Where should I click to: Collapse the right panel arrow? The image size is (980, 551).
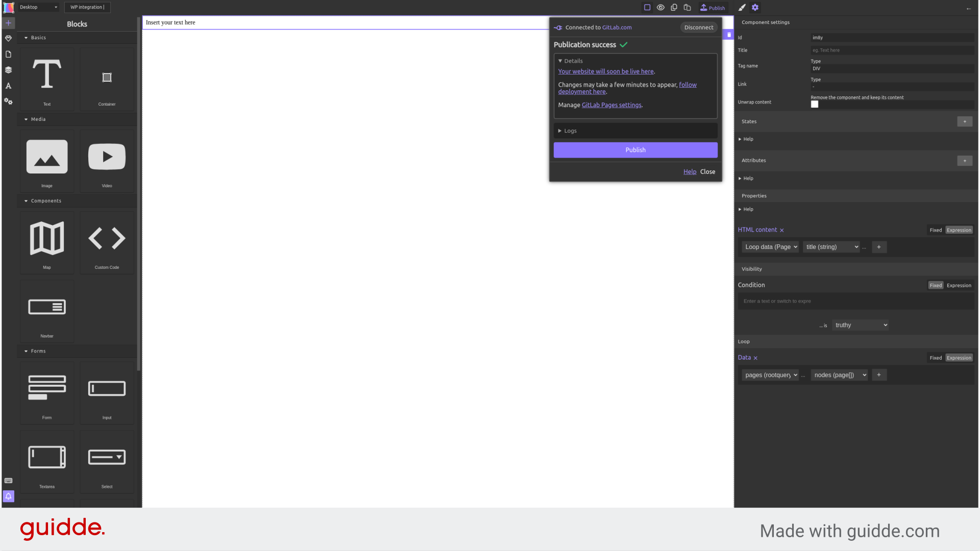click(x=968, y=9)
